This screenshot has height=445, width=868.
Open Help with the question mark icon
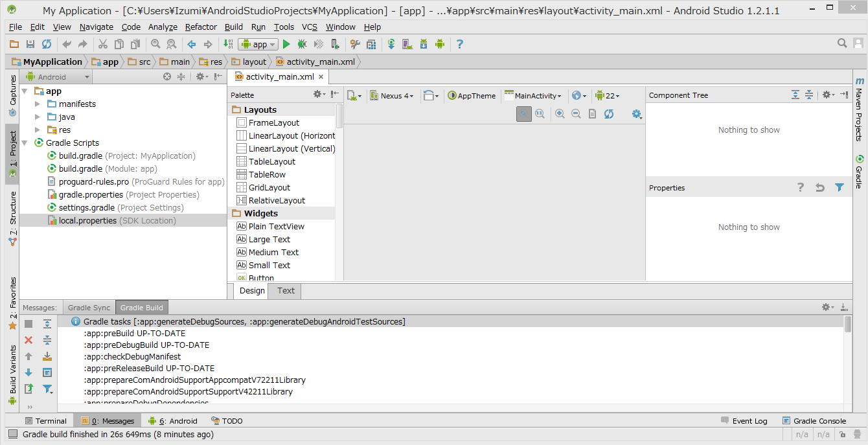[460, 44]
